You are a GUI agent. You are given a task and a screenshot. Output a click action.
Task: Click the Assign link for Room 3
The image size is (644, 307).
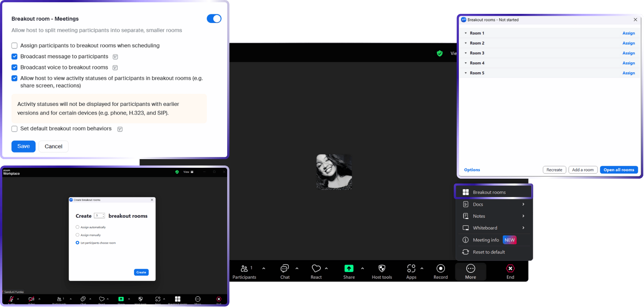coord(629,53)
